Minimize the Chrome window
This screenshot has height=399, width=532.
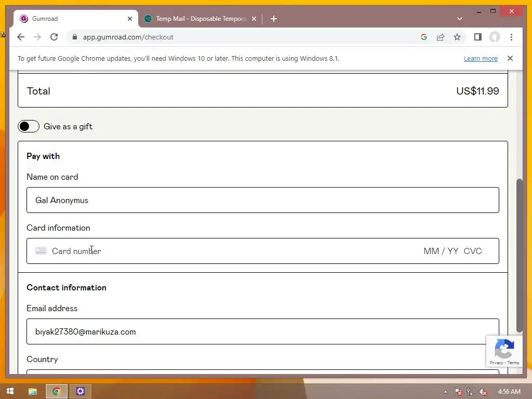click(478, 11)
